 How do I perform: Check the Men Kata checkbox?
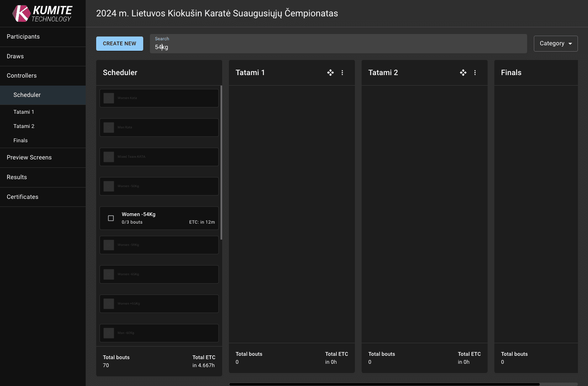click(x=108, y=127)
